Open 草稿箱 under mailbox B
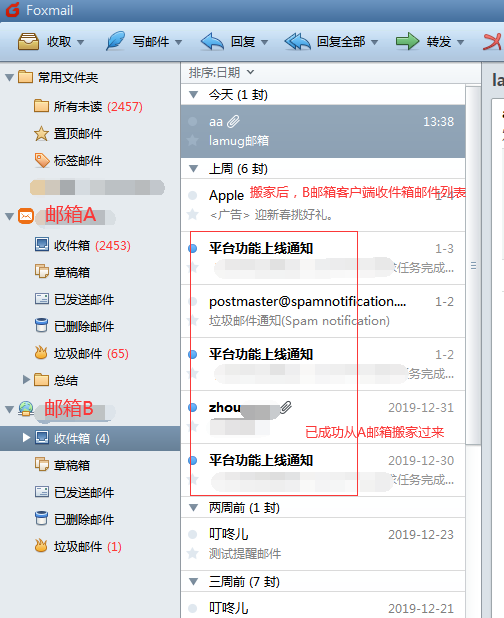The image size is (504, 618). click(62, 465)
